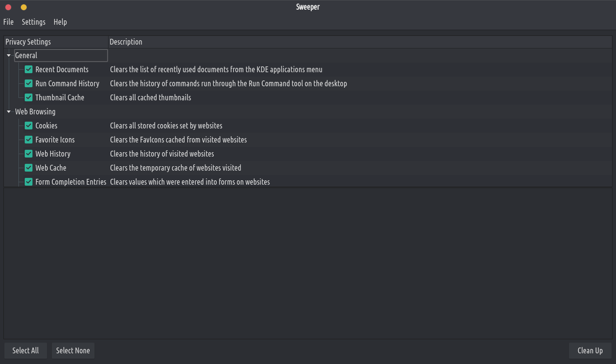This screenshot has width=616, height=364.
Task: Toggle the Favorite Icons checkbox
Action: pos(29,140)
